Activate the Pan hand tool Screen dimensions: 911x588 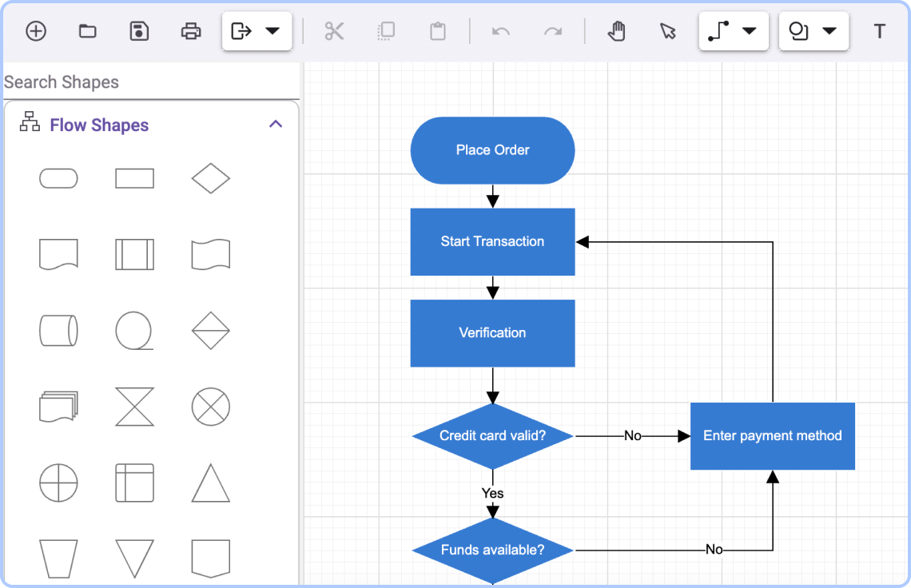pos(616,30)
